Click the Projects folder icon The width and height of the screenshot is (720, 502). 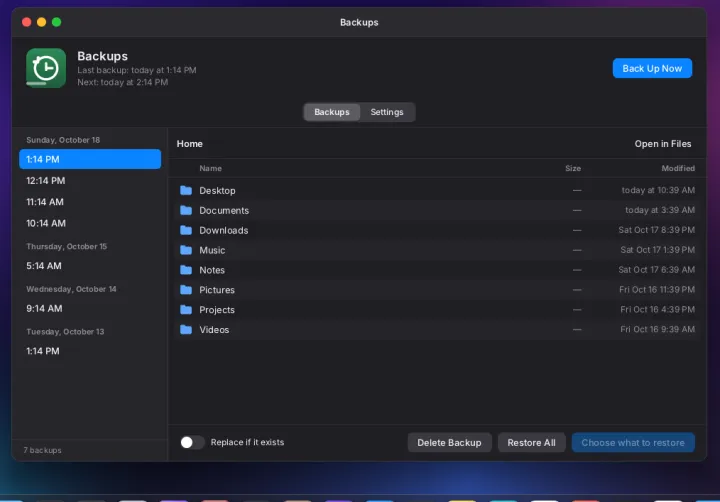[x=186, y=310]
